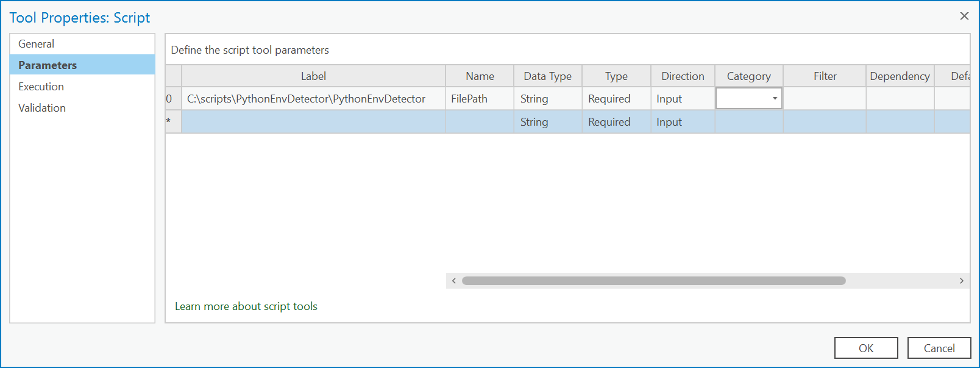Close the Tool Properties dialog

coord(964,16)
